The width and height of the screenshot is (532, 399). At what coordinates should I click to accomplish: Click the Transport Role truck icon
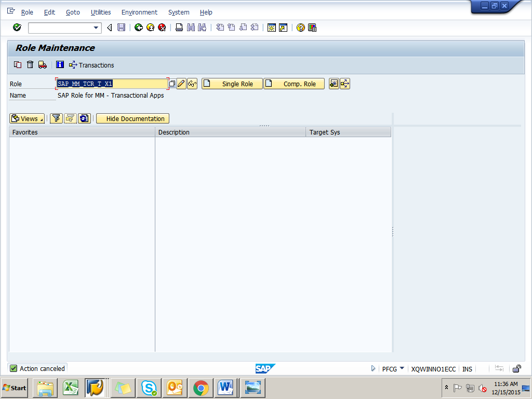(x=43, y=65)
